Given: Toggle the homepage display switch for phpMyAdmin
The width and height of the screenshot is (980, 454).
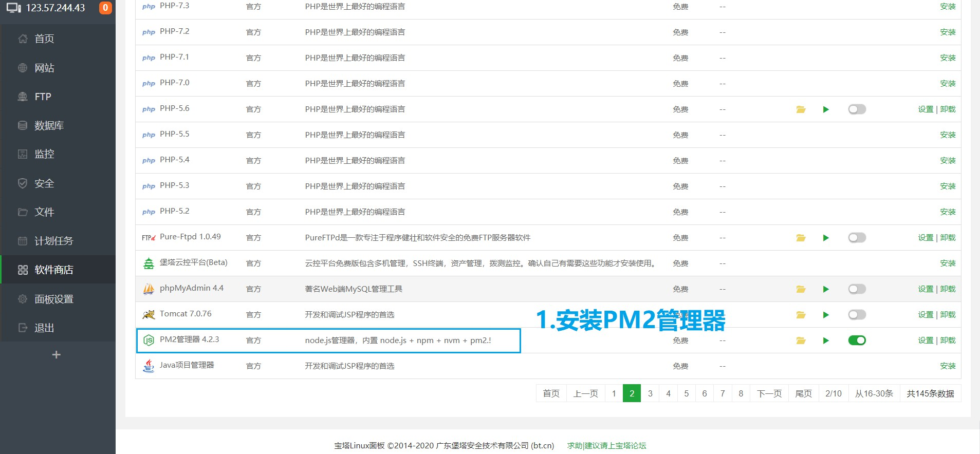Looking at the screenshot, I should (857, 289).
